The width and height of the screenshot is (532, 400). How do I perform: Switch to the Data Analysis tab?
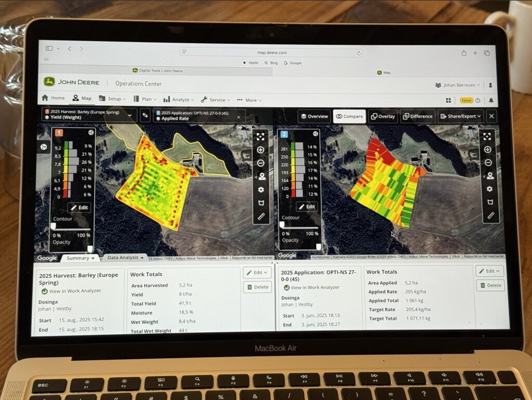[125, 258]
